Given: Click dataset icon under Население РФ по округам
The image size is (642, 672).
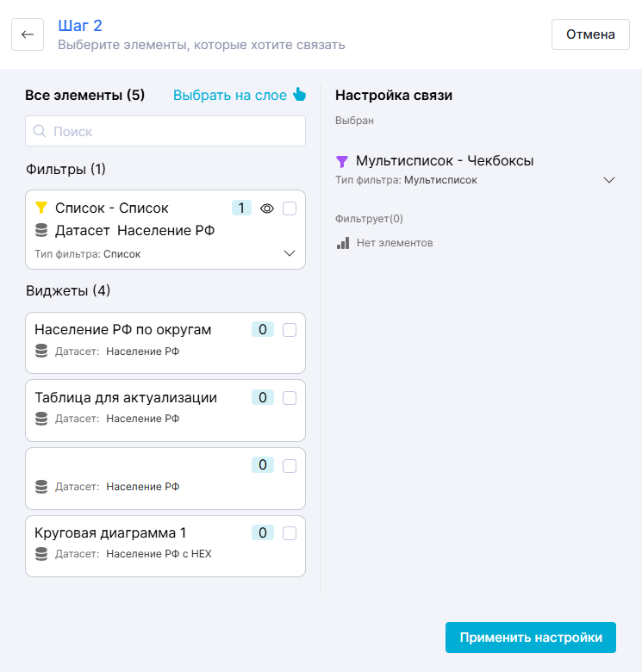Looking at the screenshot, I should click(41, 351).
